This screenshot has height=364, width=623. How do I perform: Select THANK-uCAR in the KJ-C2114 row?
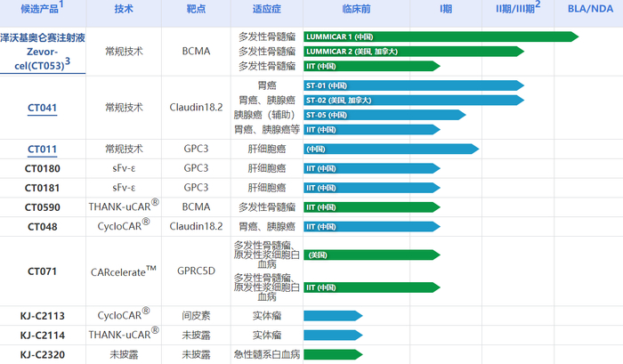pyautogui.click(x=124, y=334)
